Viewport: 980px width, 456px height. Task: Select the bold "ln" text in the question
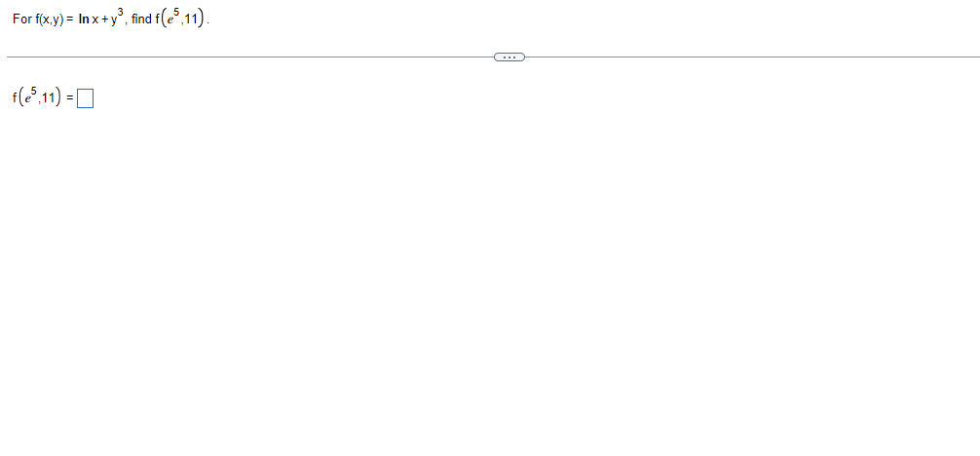84,19
